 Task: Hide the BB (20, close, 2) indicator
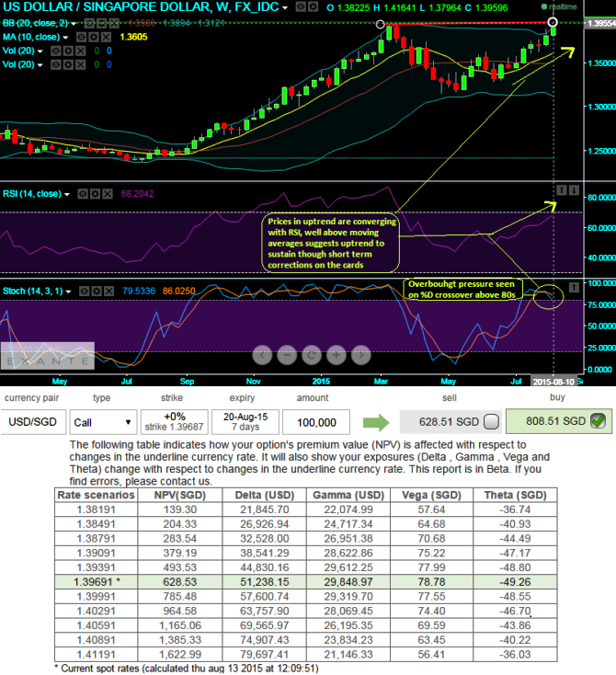(x=89, y=23)
